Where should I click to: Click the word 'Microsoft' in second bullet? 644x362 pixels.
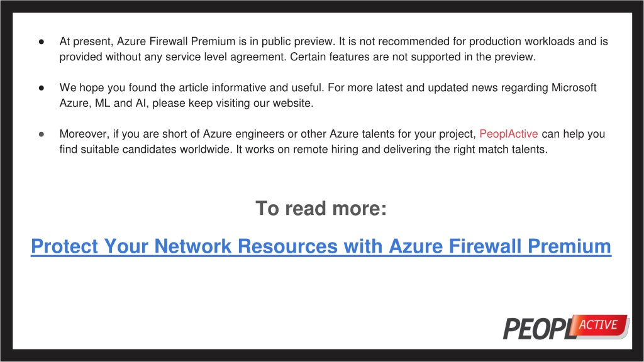point(574,87)
